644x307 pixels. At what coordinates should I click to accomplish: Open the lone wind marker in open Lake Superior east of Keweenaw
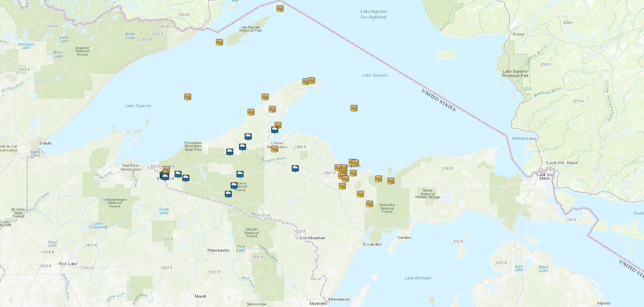(x=354, y=108)
